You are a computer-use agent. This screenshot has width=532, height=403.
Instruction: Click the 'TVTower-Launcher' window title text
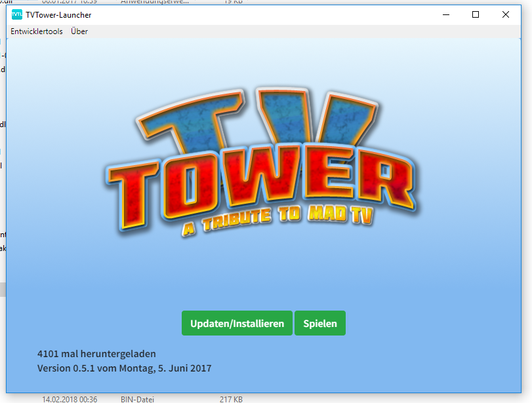coord(58,15)
